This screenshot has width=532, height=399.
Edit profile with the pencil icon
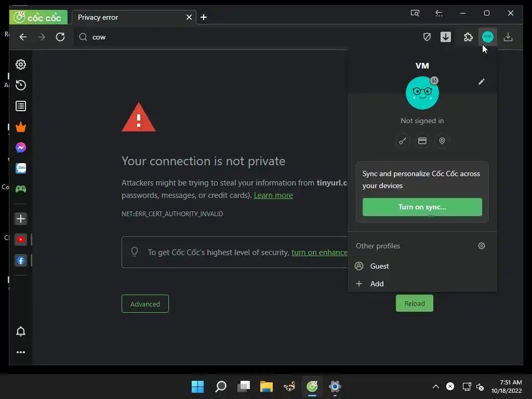pos(482,82)
